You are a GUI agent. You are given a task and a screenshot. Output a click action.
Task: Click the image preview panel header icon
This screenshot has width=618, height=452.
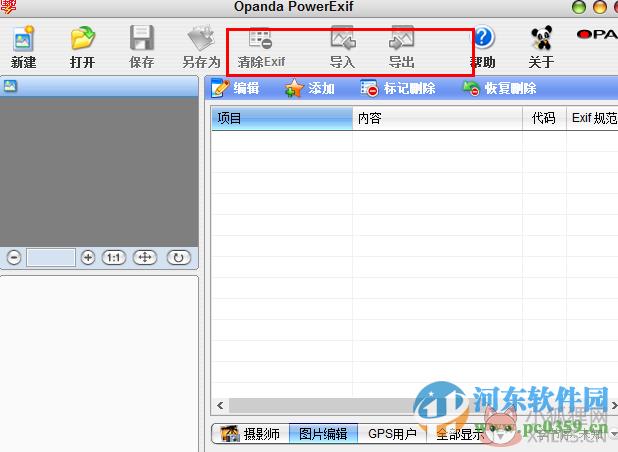[x=10, y=86]
